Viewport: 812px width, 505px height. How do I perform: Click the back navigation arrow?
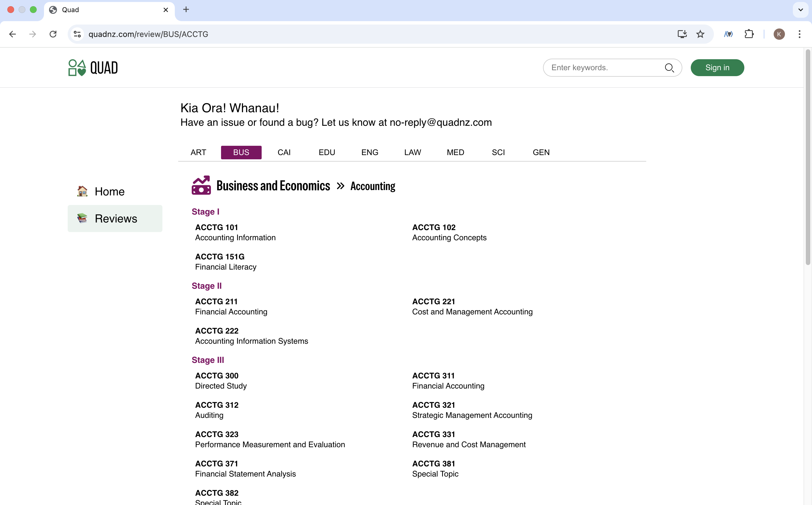click(x=12, y=34)
